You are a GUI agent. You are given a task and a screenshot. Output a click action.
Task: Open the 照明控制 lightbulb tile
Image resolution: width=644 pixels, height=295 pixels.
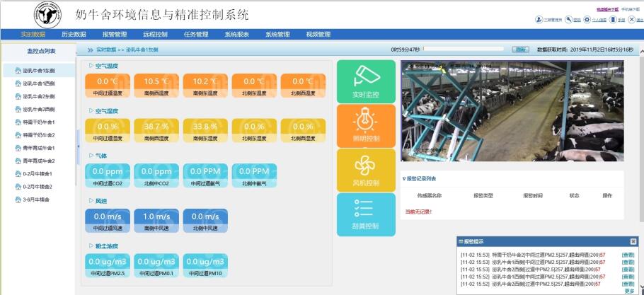[x=366, y=126]
